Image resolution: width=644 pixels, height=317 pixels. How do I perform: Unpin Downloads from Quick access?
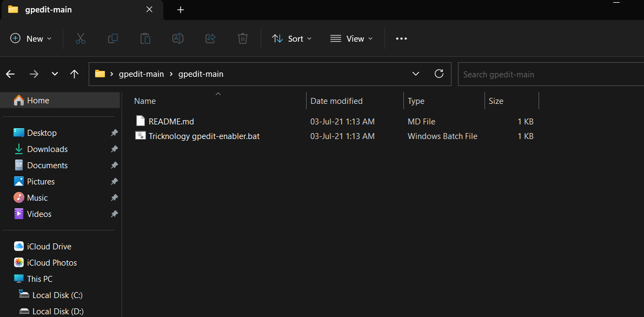[114, 149]
